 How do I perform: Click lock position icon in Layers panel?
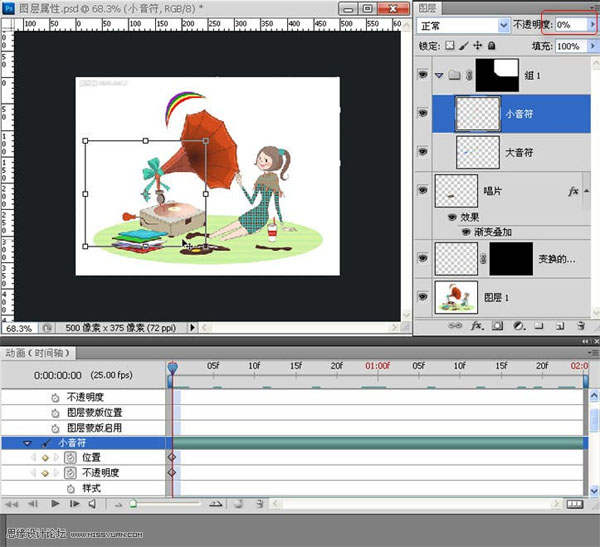(x=479, y=46)
